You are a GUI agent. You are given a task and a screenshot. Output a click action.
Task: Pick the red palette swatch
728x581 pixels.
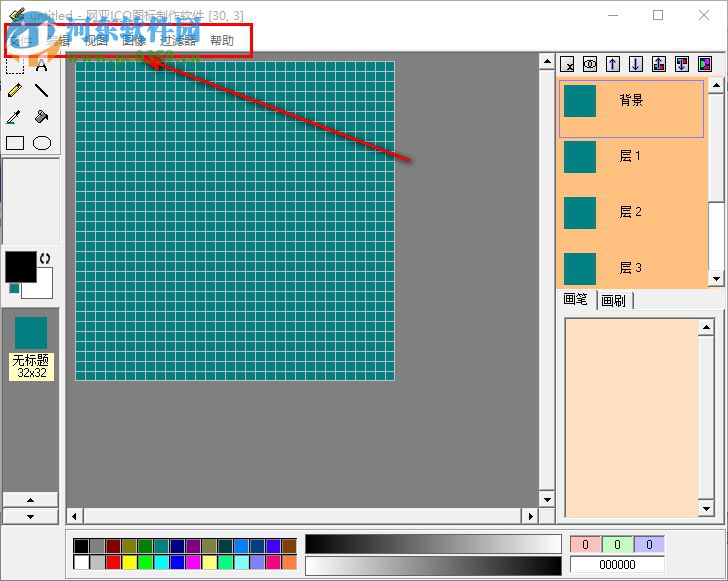tap(113, 562)
